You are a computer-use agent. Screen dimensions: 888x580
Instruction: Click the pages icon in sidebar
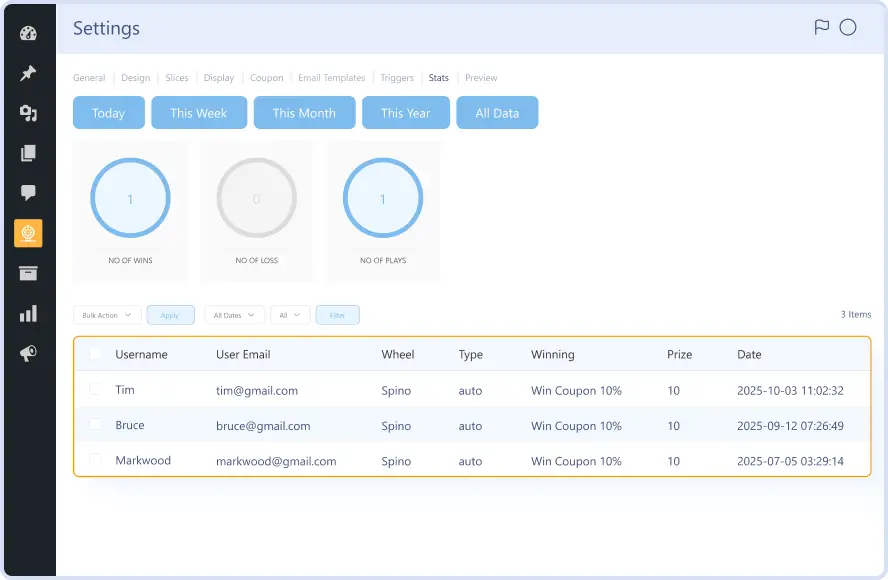tap(28, 153)
